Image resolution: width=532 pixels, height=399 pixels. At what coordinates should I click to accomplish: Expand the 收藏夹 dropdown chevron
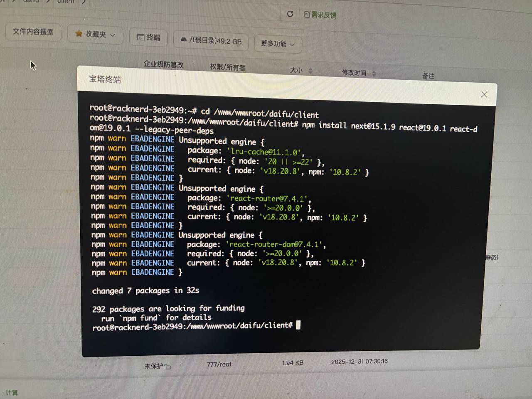(113, 35)
